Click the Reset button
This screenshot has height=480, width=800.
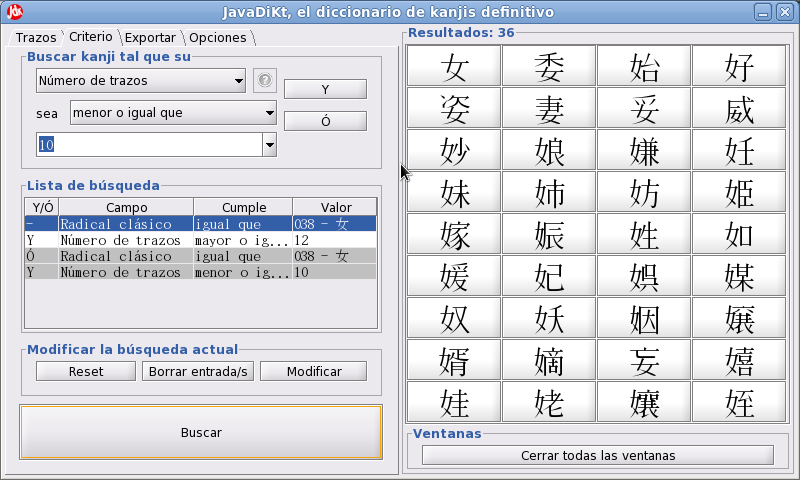86,371
